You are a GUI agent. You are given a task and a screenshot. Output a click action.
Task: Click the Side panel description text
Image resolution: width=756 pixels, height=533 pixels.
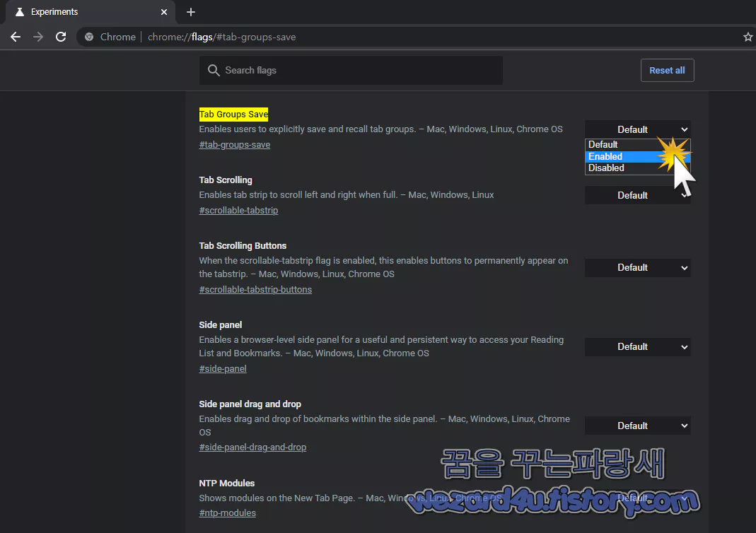click(x=381, y=346)
